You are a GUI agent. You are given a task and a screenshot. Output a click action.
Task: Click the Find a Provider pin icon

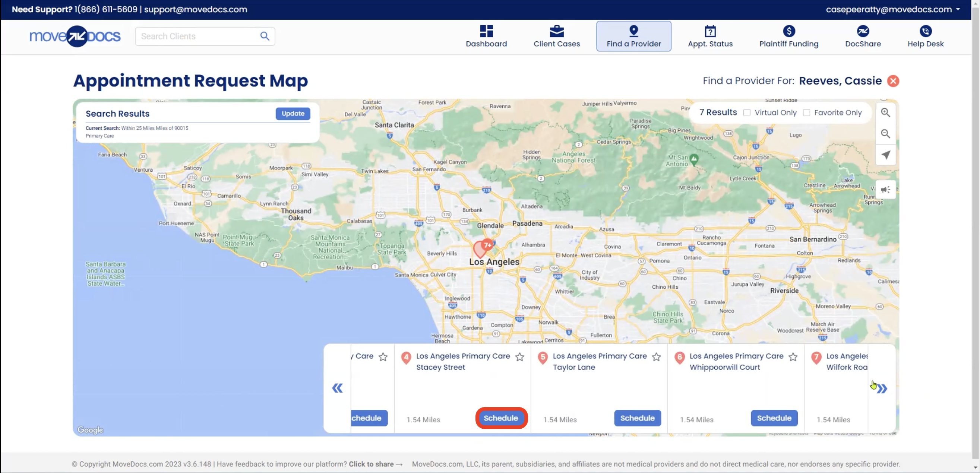coord(633,31)
